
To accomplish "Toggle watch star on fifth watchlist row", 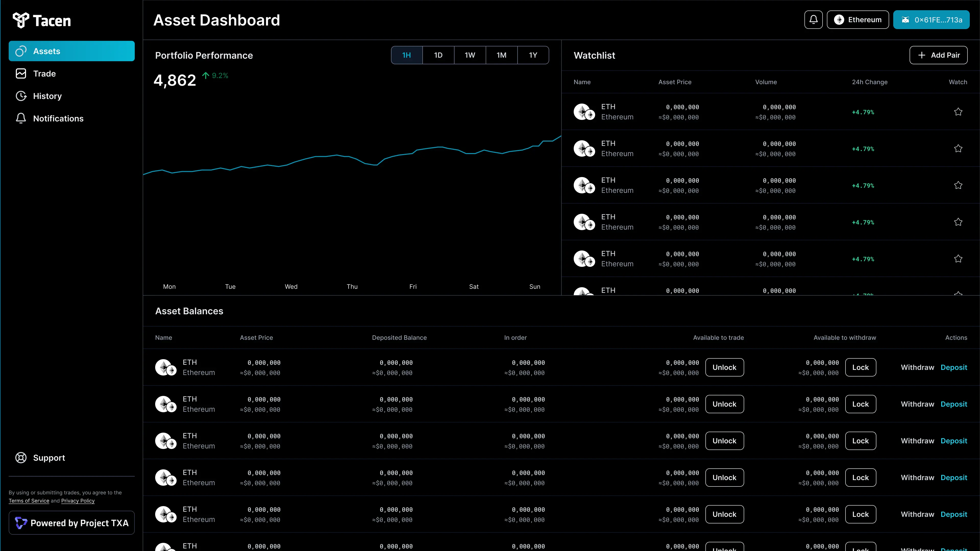I will [x=958, y=259].
